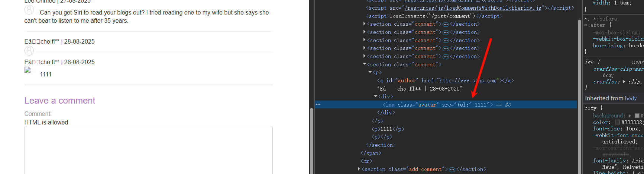
Task: Collapse the opened <p> node arrow
Action: pyautogui.click(x=370, y=72)
